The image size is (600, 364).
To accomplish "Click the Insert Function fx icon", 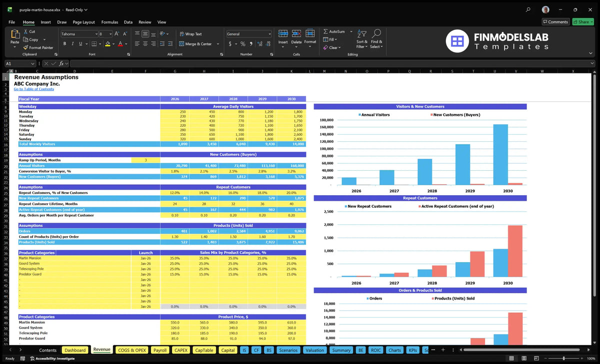I will tap(61, 63).
